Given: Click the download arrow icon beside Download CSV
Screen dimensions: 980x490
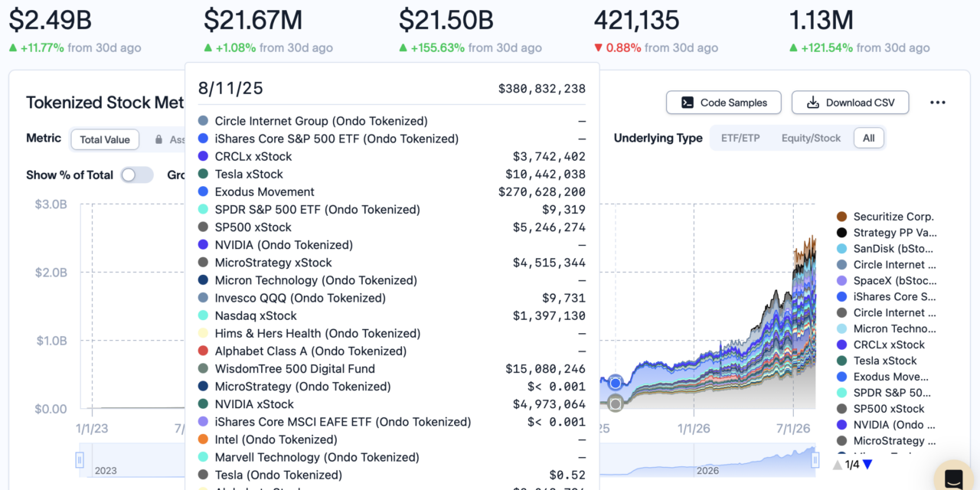Looking at the screenshot, I should pyautogui.click(x=813, y=103).
